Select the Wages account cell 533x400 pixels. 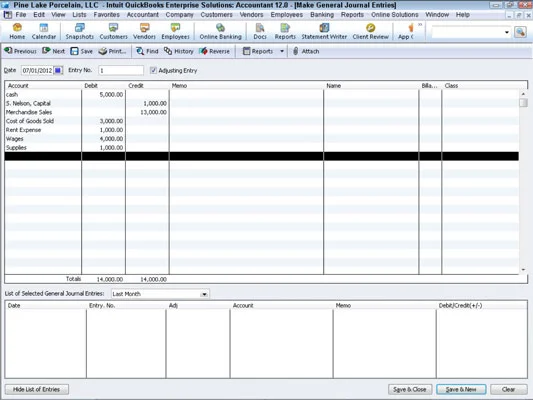pos(43,139)
